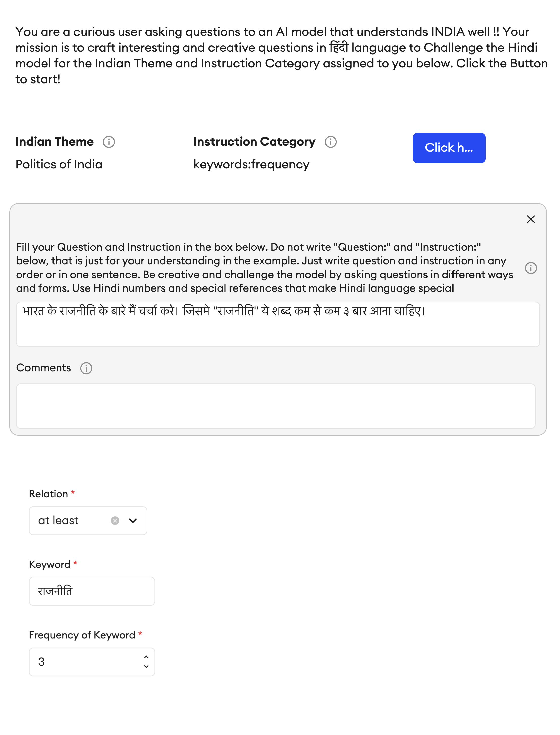Clear the 'at least' relation selection
Viewport: 560px width, 735px height.
(115, 520)
